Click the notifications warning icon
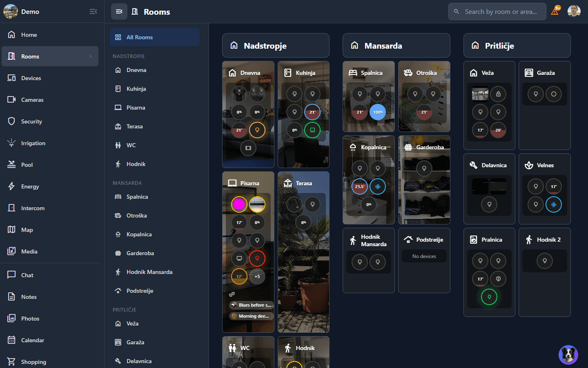 point(555,11)
